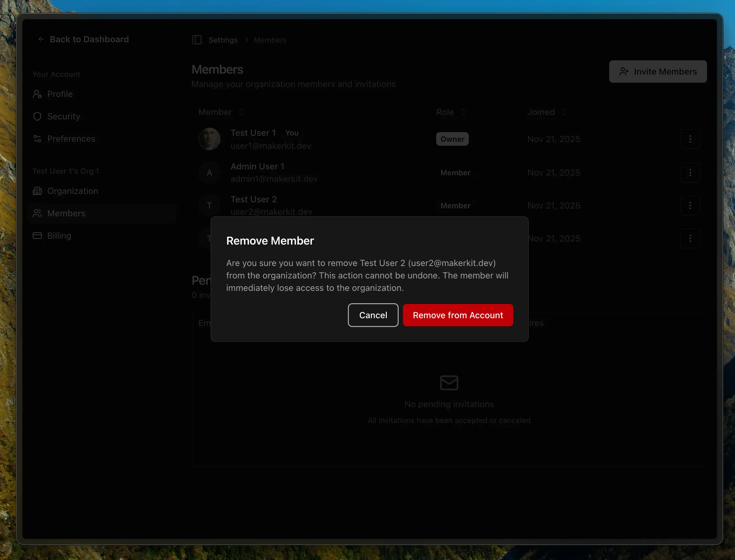Click the Billing card icon
Screen dimensions: 735x560
point(37,236)
